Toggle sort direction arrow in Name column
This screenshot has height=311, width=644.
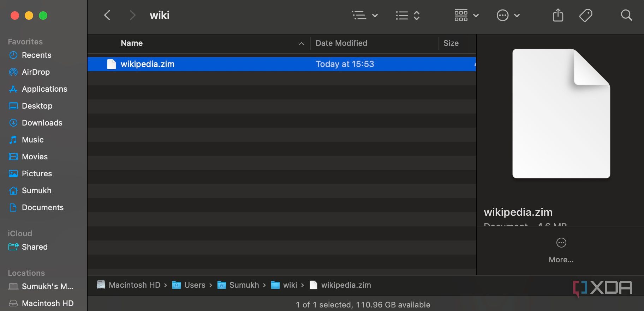click(x=301, y=43)
